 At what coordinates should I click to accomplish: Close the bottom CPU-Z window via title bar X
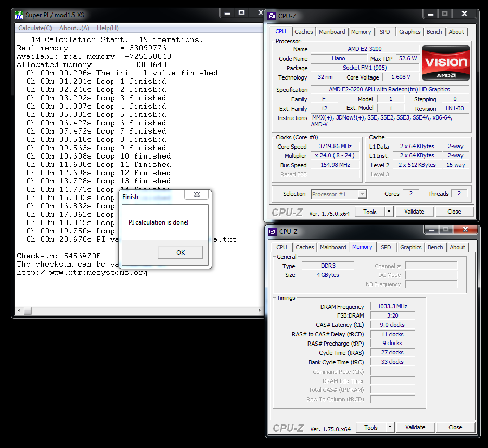point(465,229)
